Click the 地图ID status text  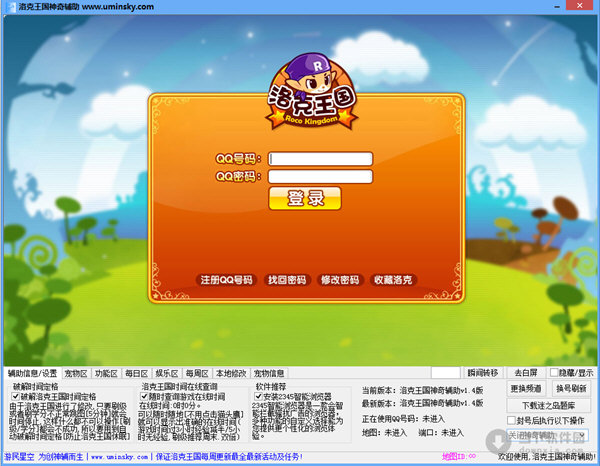(459, 456)
